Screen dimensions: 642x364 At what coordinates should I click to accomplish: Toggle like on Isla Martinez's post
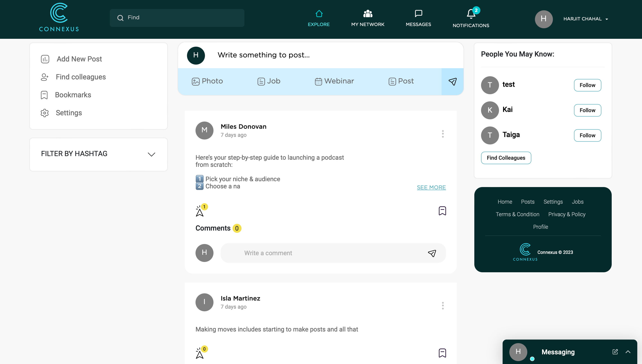[x=199, y=353]
